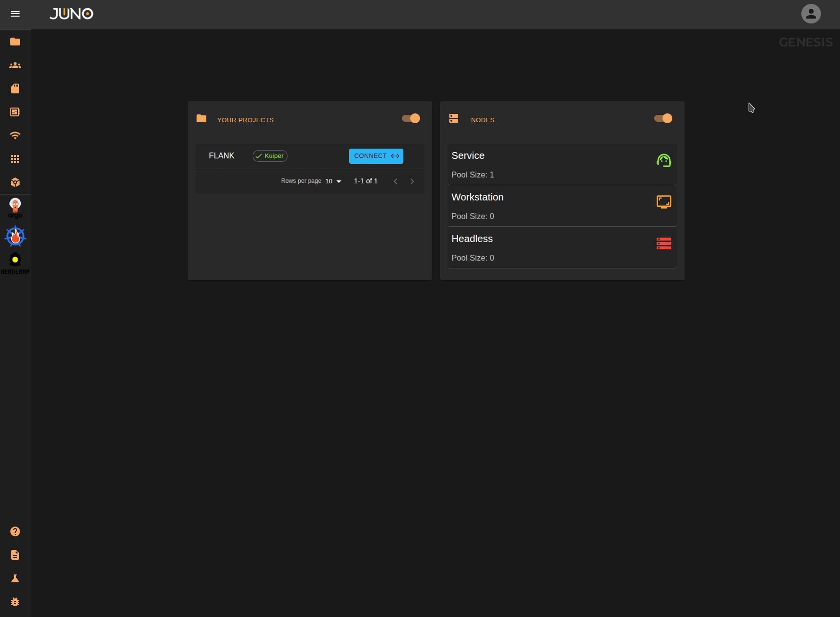Select the apps grid icon in sidebar

point(15,159)
